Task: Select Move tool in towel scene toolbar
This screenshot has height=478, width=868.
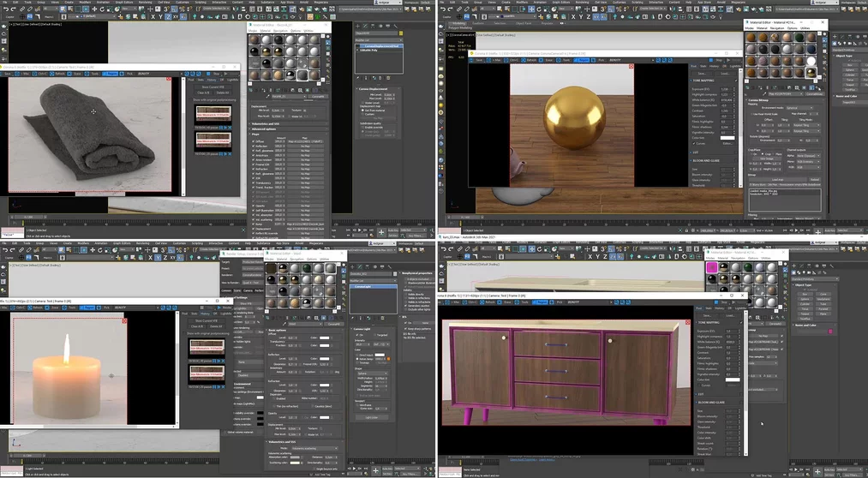Action: [94, 9]
